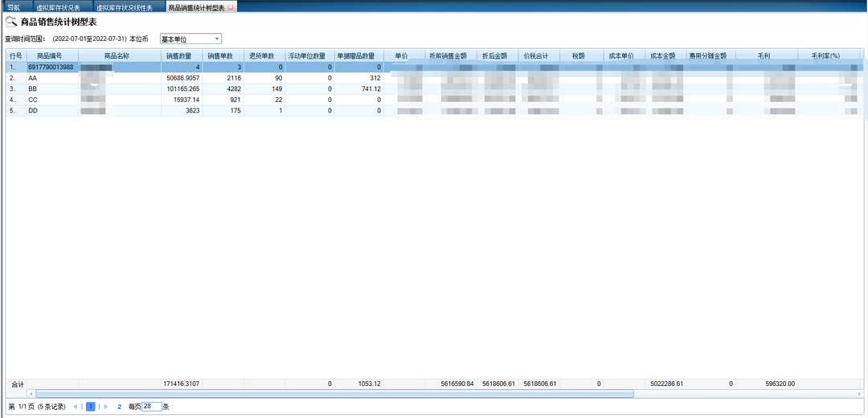
Task: Go to the next page arrow
Action: [x=106, y=407]
